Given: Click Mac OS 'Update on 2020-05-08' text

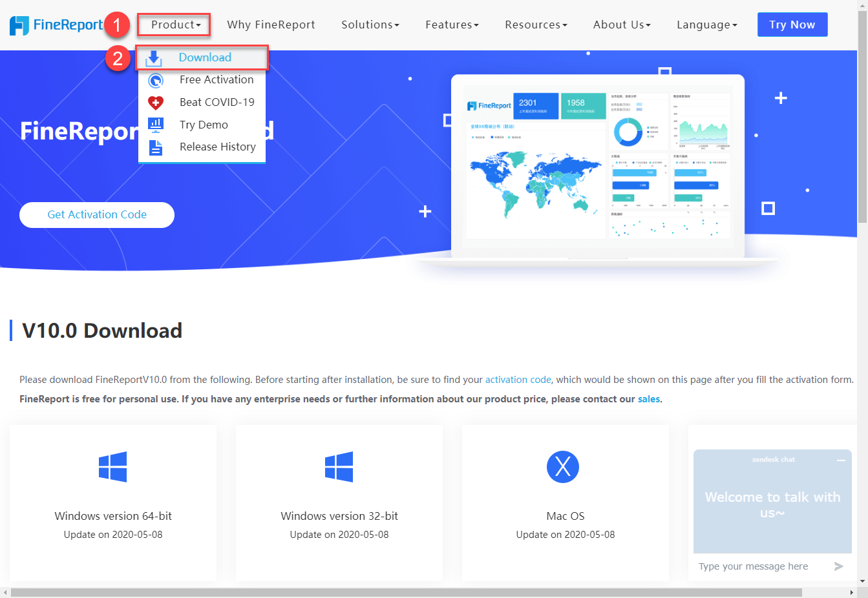Looking at the screenshot, I should click(x=566, y=535).
